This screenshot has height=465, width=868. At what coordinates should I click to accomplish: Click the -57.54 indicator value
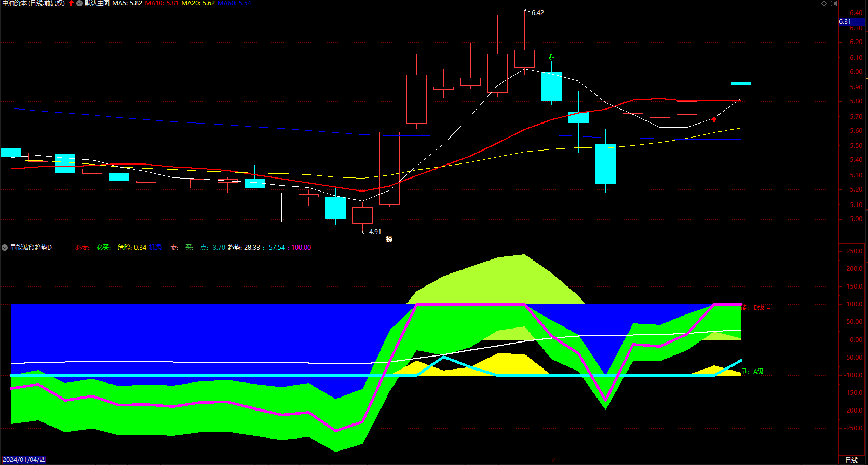[x=276, y=248]
